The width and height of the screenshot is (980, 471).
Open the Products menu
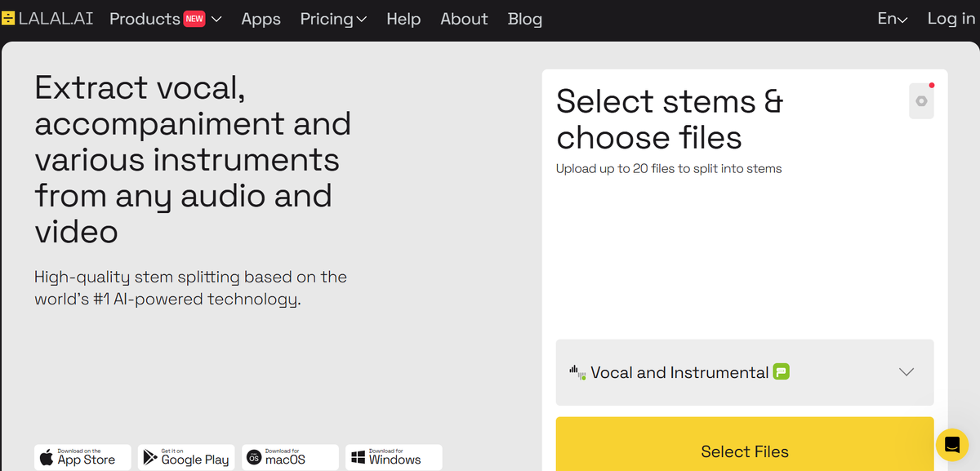tap(166, 19)
